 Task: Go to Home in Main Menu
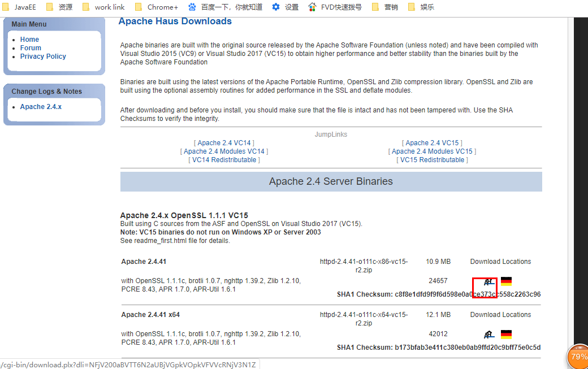(x=29, y=40)
